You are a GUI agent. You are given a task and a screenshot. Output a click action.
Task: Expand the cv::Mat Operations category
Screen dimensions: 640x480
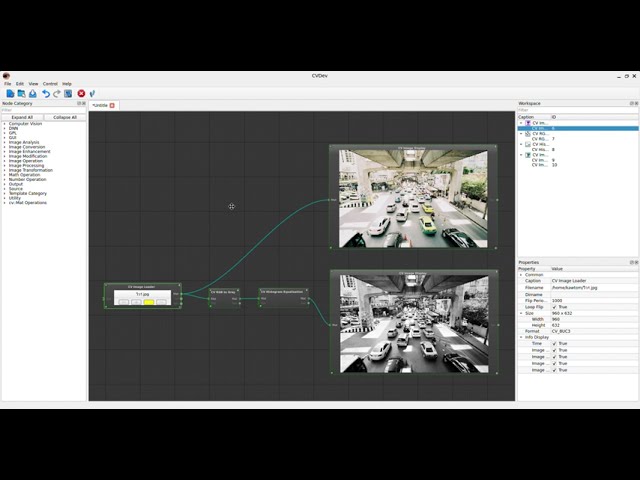click(5, 203)
